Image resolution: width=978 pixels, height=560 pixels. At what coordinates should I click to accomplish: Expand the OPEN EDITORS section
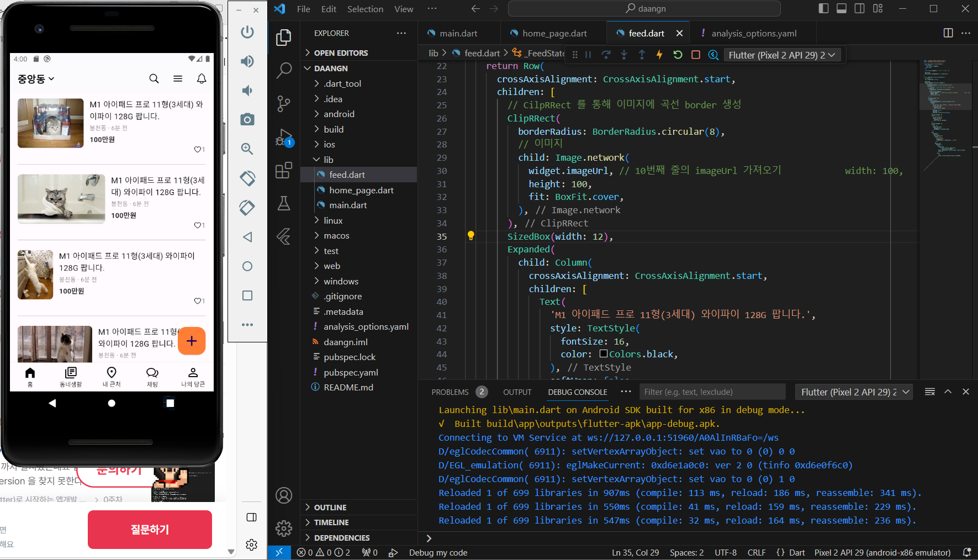341,53
